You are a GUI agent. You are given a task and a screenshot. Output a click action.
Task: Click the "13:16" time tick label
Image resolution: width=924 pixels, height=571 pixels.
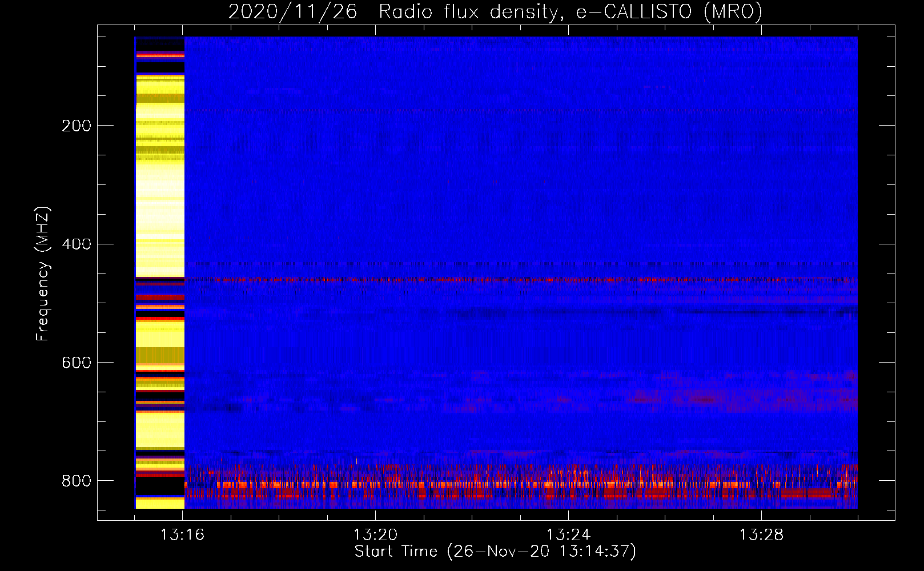[x=182, y=535]
